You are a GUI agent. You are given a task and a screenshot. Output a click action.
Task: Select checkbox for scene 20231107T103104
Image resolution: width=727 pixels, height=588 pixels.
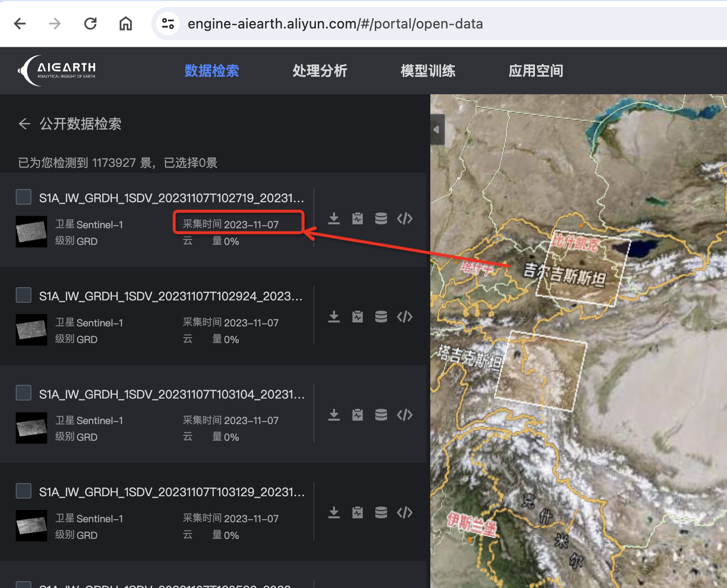coord(24,393)
